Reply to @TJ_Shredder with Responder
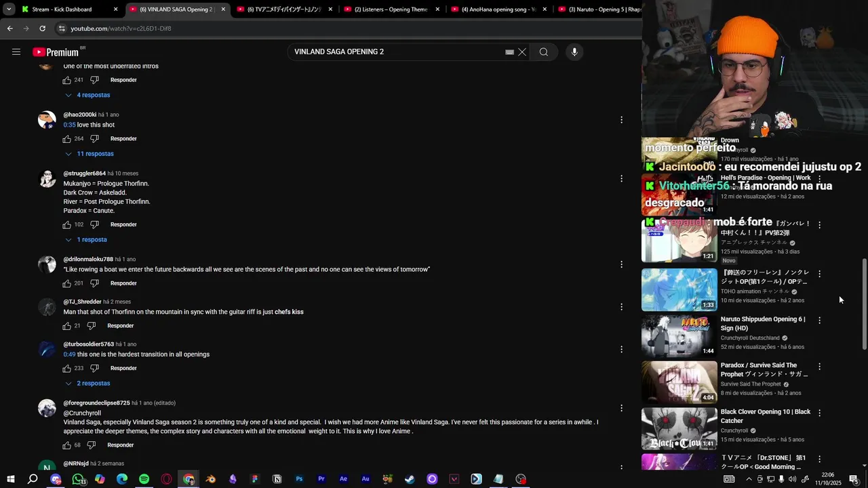868x488 pixels. [121, 326]
